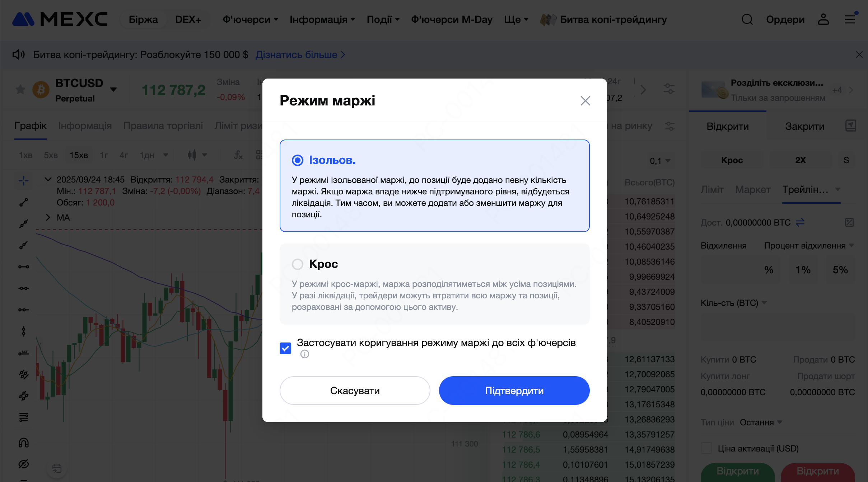Switch to the Закрити tab
Viewport: 868px width, 482px height.
coord(804,126)
